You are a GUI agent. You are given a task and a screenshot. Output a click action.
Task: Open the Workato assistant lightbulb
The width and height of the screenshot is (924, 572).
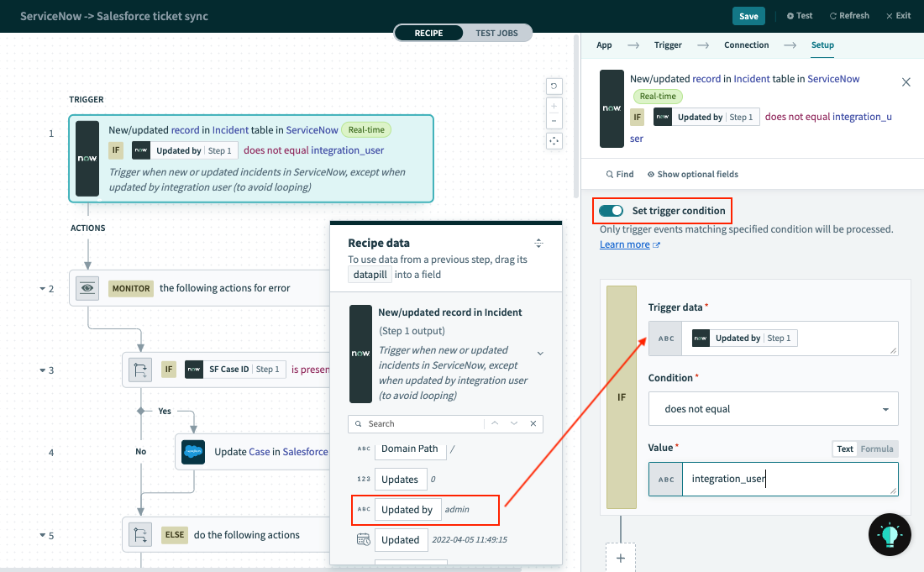890,534
